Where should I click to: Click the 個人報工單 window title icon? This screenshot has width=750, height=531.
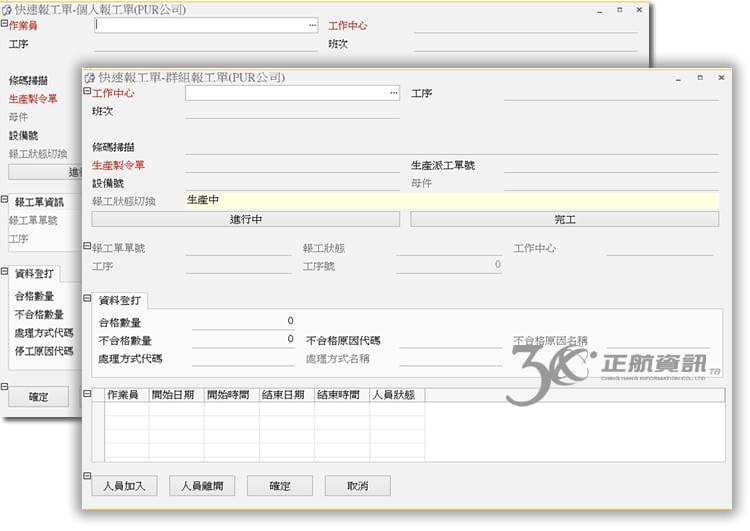pyautogui.click(x=7, y=9)
